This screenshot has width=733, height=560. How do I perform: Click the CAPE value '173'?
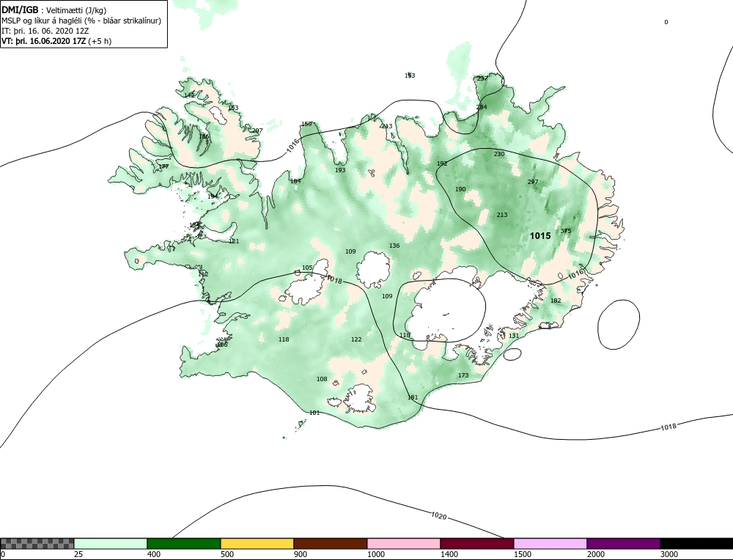[x=463, y=375]
